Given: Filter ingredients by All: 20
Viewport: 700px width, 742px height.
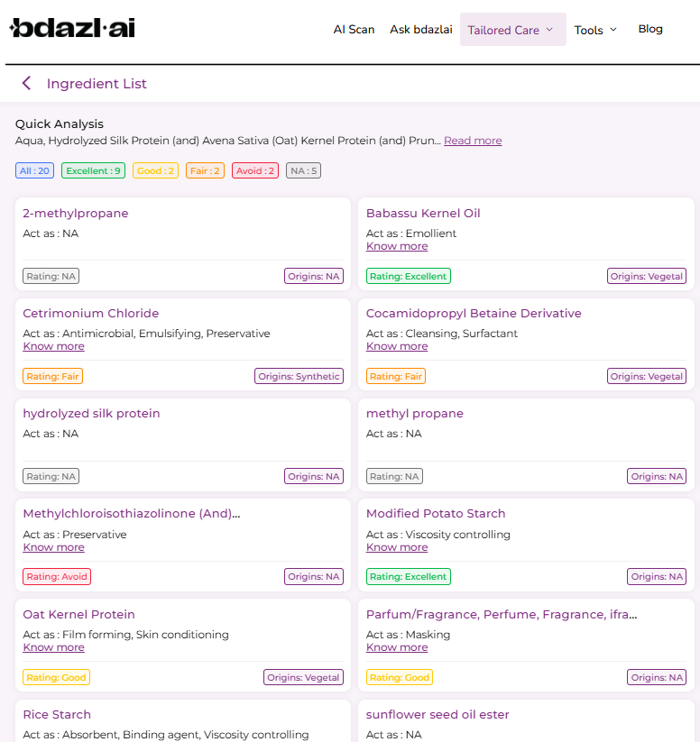Looking at the screenshot, I should pos(35,170).
